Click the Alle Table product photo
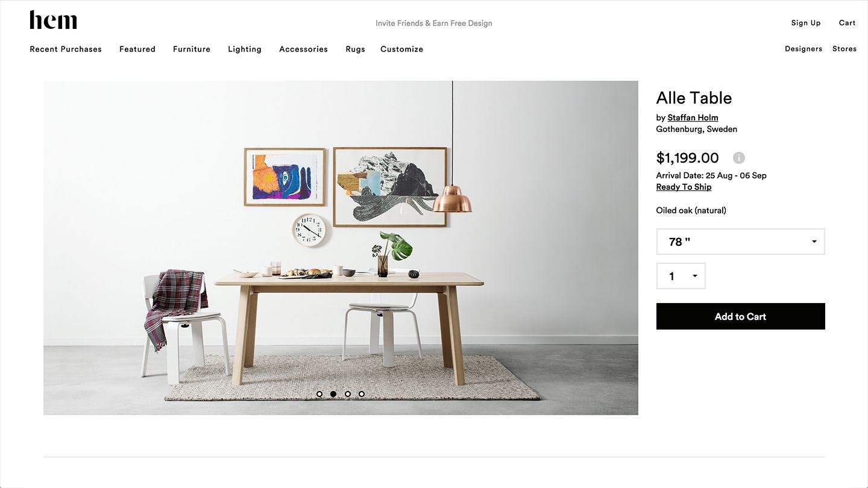This screenshot has width=868, height=488. click(341, 248)
